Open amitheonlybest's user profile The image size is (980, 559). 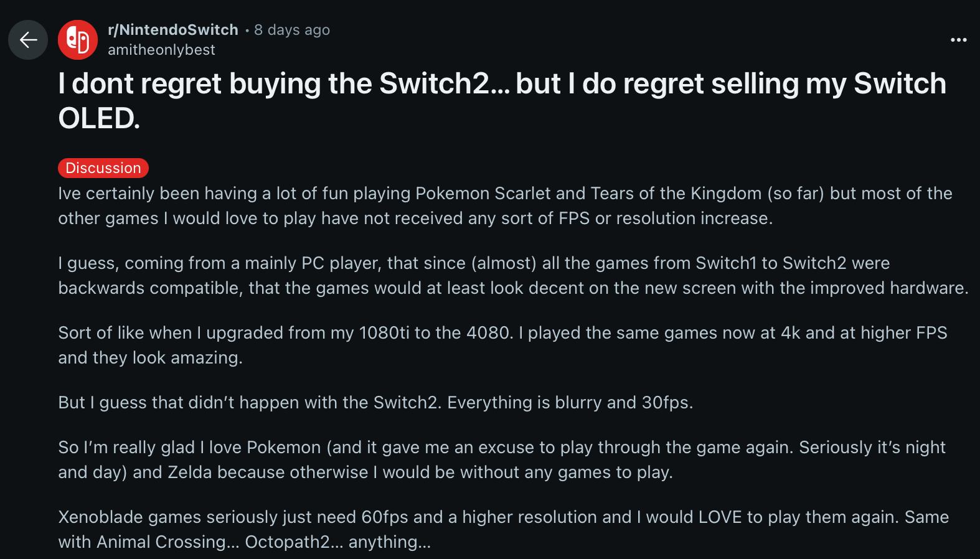pyautogui.click(x=161, y=50)
